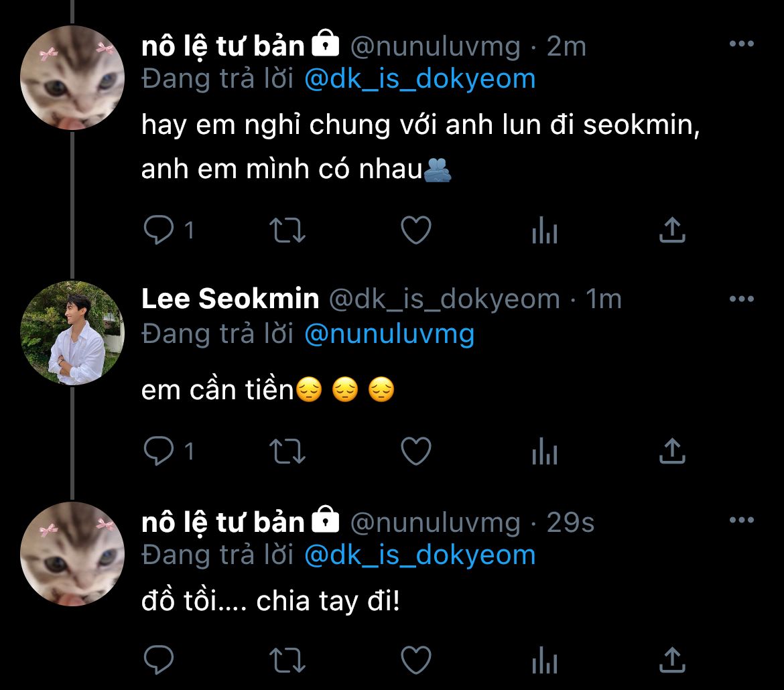Open more options on Lee Seokmin's tweet
This screenshot has width=784, height=690.
pos(741,299)
